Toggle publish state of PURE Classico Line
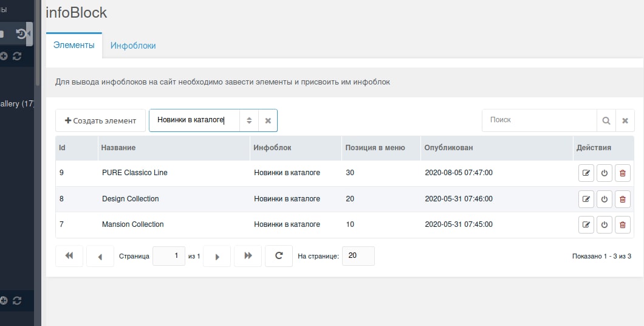 tap(604, 173)
